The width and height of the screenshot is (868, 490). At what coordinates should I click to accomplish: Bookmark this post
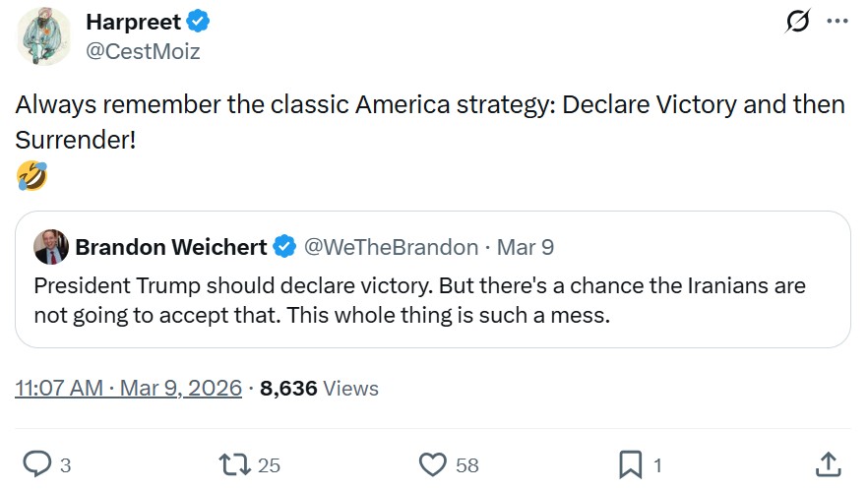coord(630,463)
